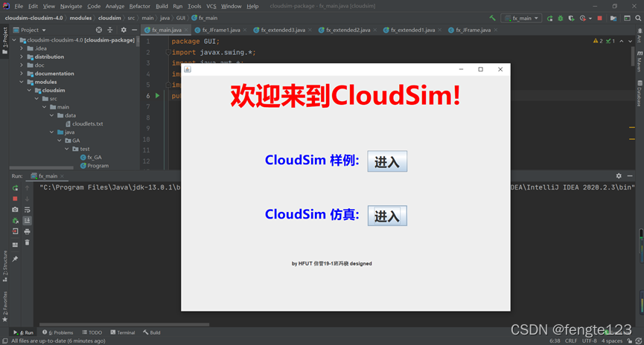The height and width of the screenshot is (345, 644).
Task: Open the Analyze menu
Action: [115, 6]
